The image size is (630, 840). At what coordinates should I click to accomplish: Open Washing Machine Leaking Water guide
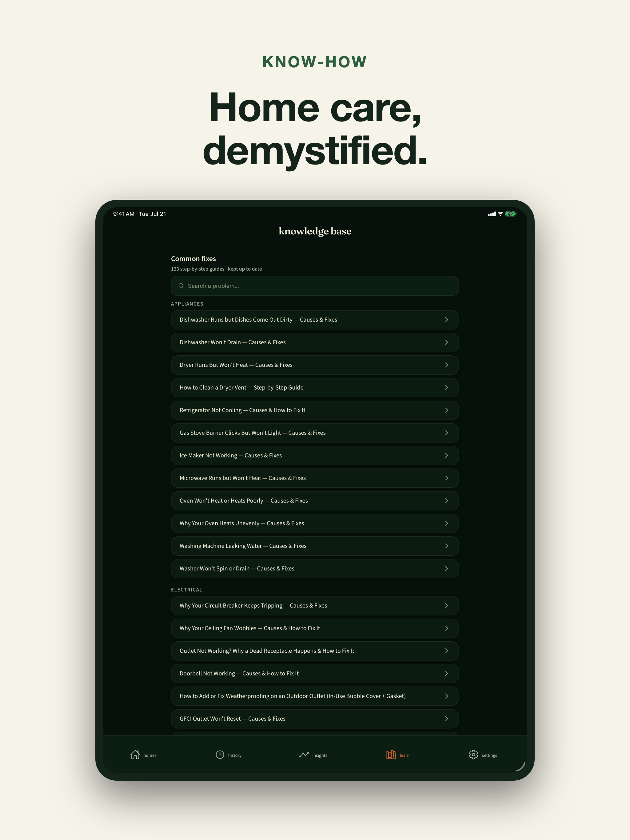pyautogui.click(x=315, y=546)
